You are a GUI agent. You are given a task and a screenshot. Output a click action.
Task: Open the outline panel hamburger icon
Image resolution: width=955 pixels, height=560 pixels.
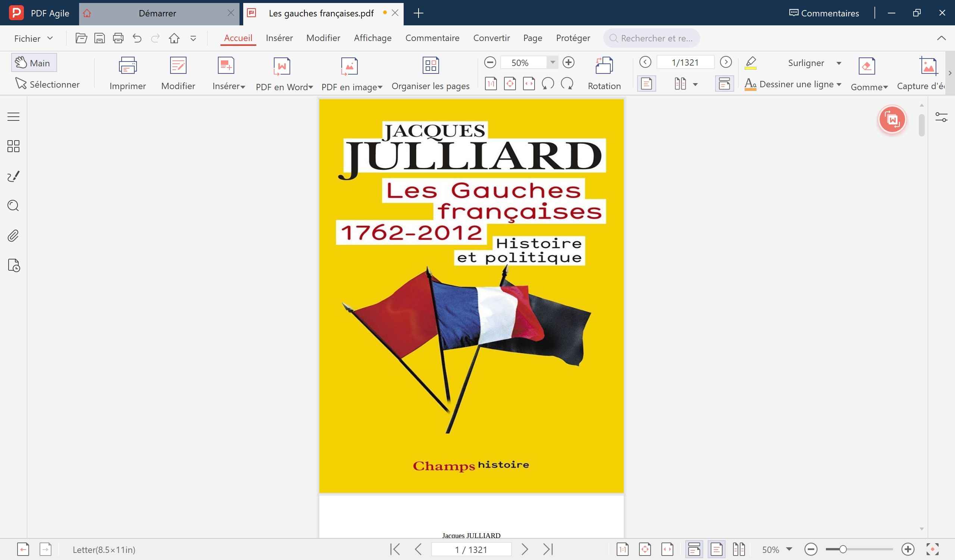pos(13,117)
